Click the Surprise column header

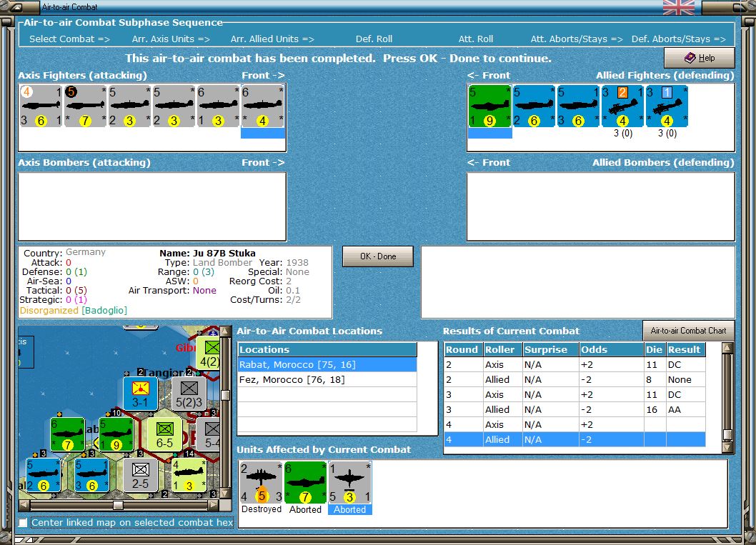[551, 349]
